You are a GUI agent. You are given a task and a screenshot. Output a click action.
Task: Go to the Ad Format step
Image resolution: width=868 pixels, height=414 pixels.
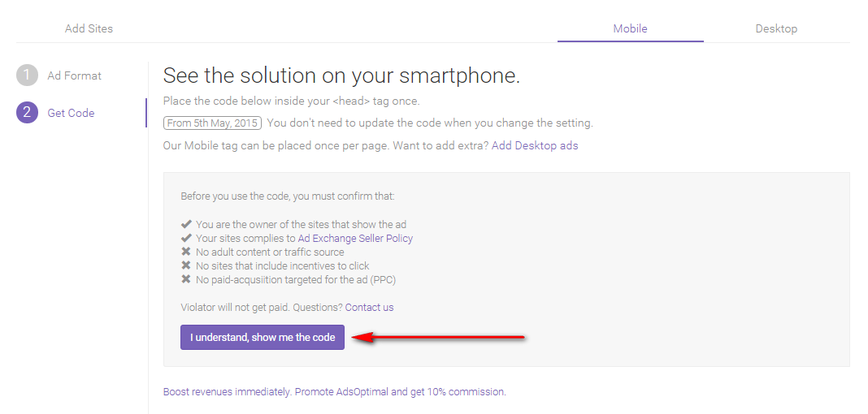click(74, 75)
